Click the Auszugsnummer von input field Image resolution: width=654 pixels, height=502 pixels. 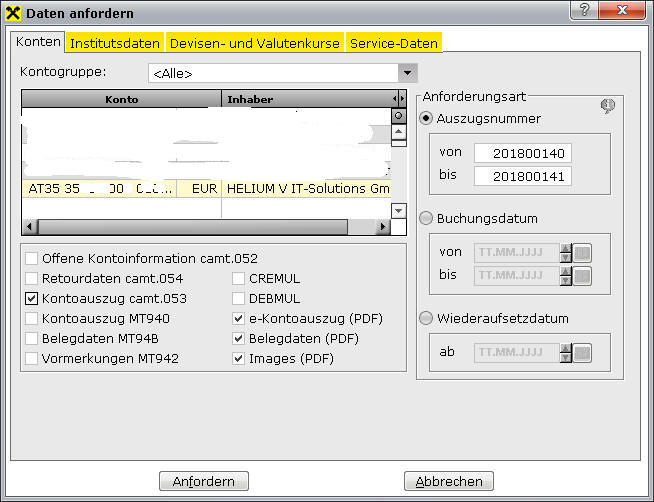coord(521,153)
